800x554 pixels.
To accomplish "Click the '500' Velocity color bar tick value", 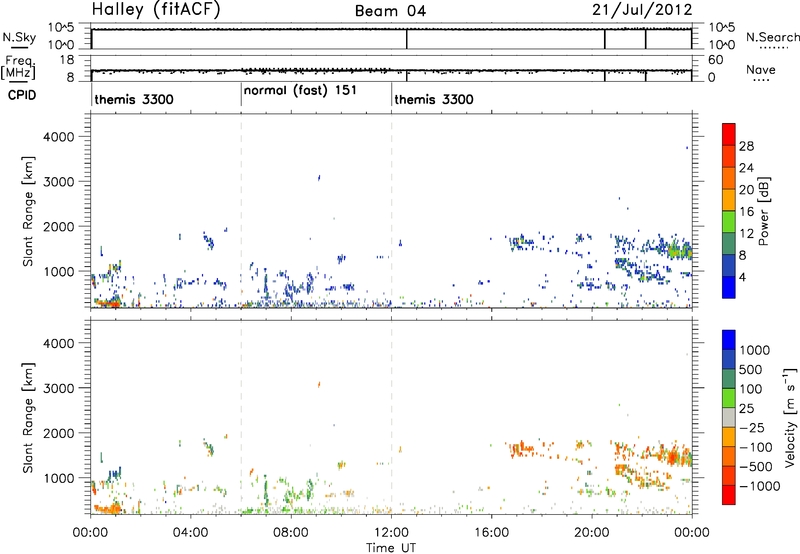I will 751,370.
